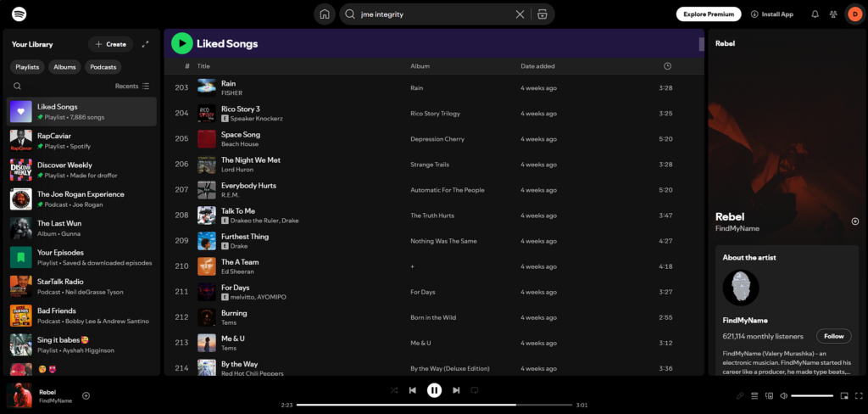Screen dimensions: 868x414
Task: Skip to next track
Action: [x=456, y=390]
